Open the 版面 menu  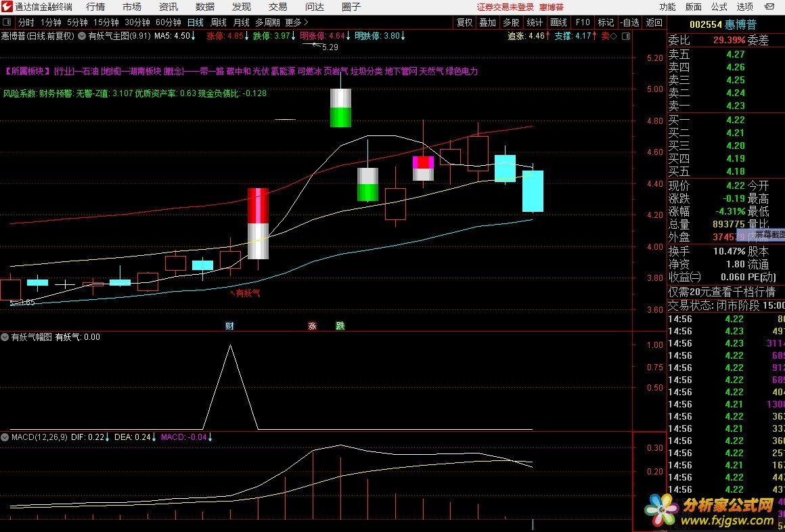(x=694, y=7)
